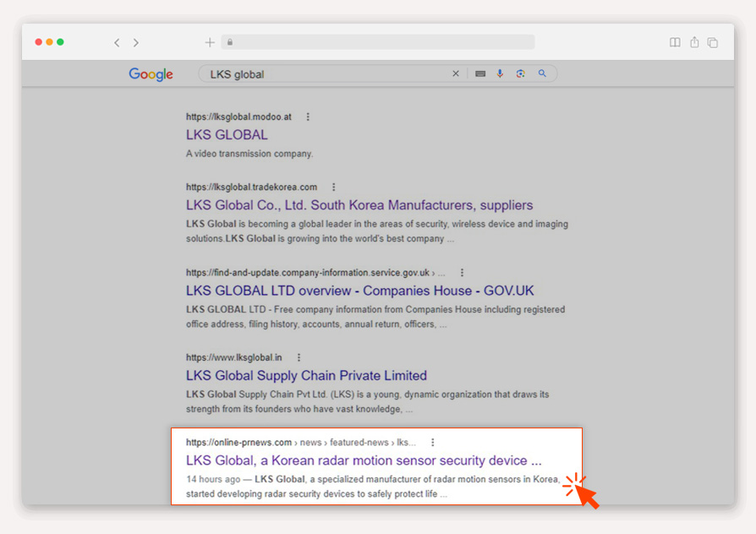Click the lock icon in the address bar
Viewport: 756px width, 534px height.
230,42
